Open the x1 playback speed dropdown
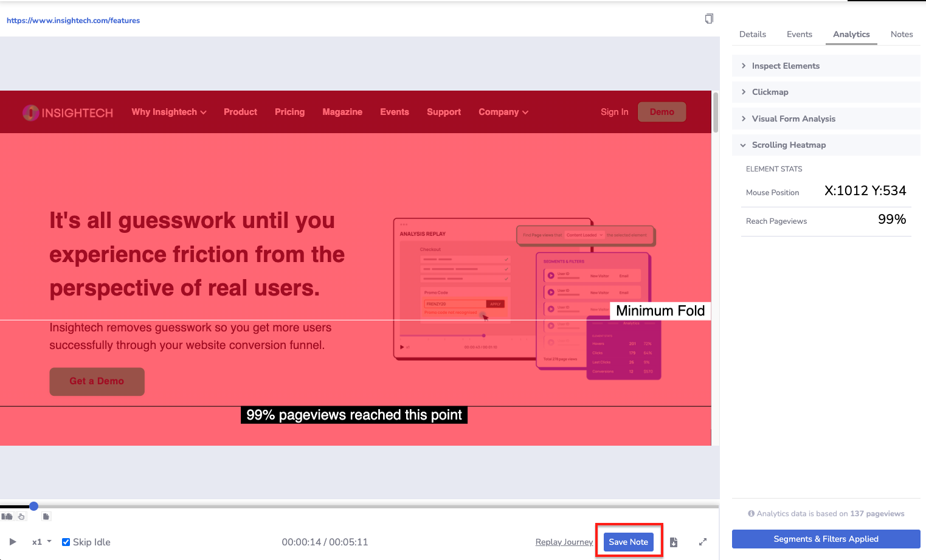926x560 pixels. (x=41, y=542)
